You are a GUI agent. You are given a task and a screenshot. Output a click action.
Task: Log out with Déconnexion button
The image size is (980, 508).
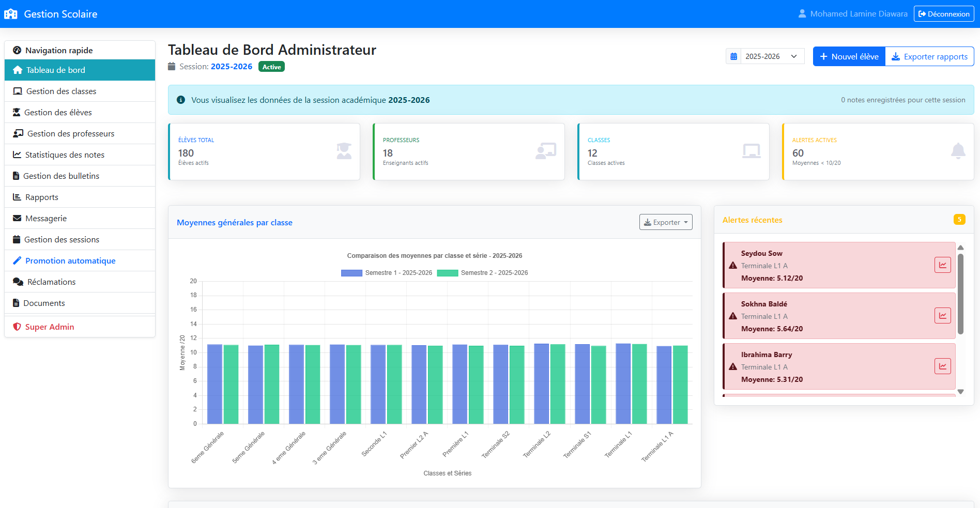[x=944, y=14]
